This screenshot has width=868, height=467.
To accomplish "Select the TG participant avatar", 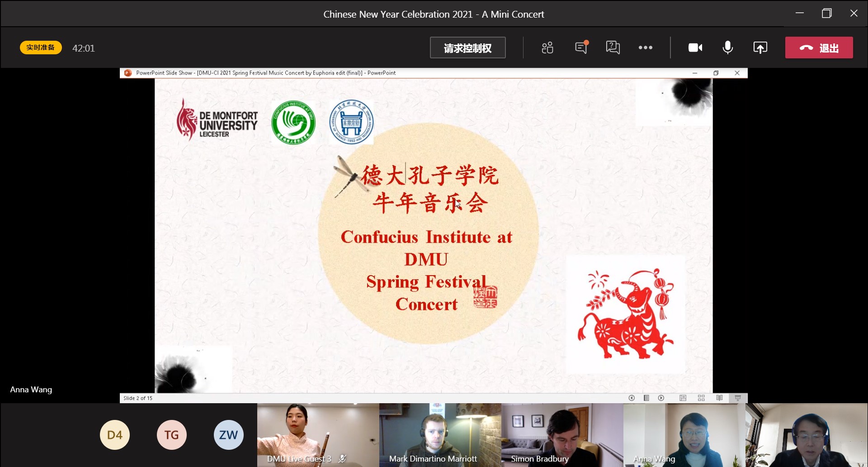I will tap(172, 435).
